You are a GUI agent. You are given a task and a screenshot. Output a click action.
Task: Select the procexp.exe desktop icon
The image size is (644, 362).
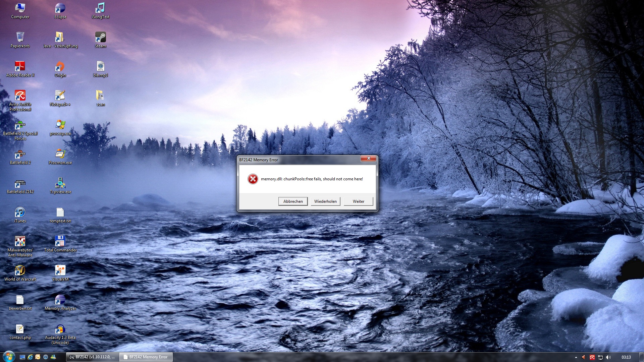coord(60,125)
